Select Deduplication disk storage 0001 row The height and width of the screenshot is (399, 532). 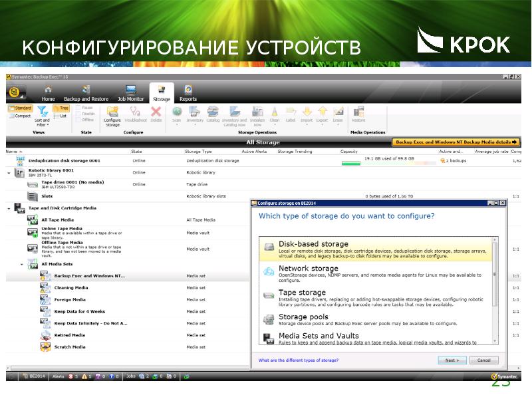(263, 160)
